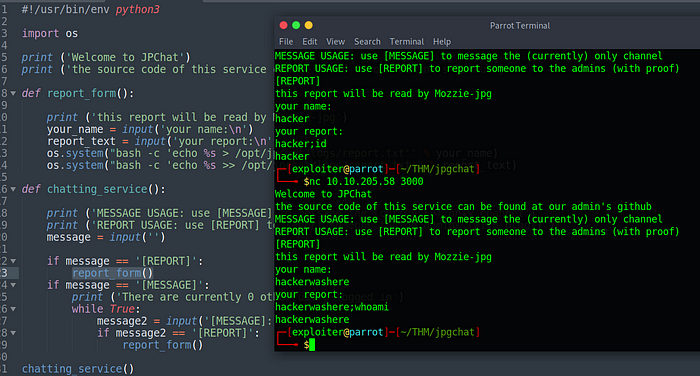
Task: Click the 'import os' line in editor
Action: click(50, 33)
